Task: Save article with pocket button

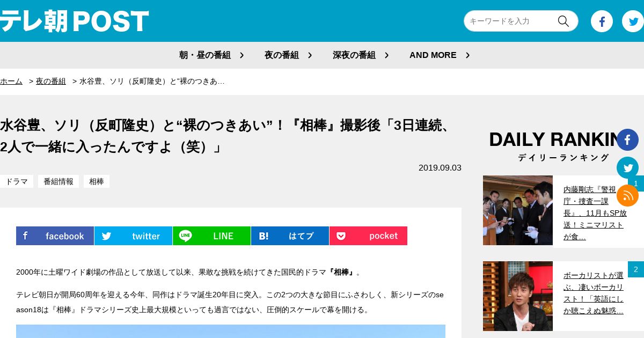Action: coord(368,236)
